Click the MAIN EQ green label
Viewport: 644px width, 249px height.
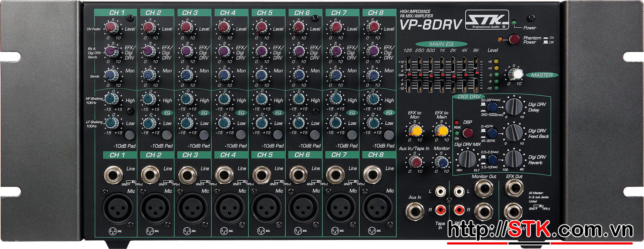(x=441, y=44)
